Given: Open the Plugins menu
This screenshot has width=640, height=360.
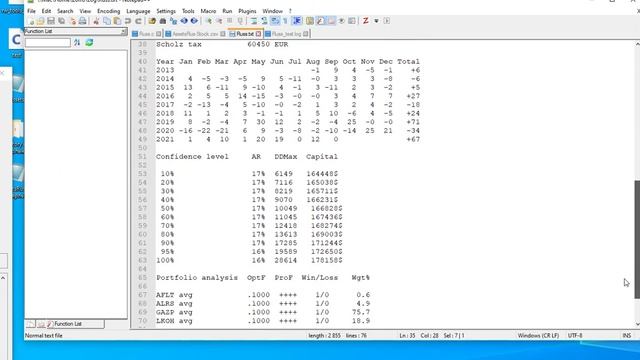Looking at the screenshot, I should (x=247, y=11).
